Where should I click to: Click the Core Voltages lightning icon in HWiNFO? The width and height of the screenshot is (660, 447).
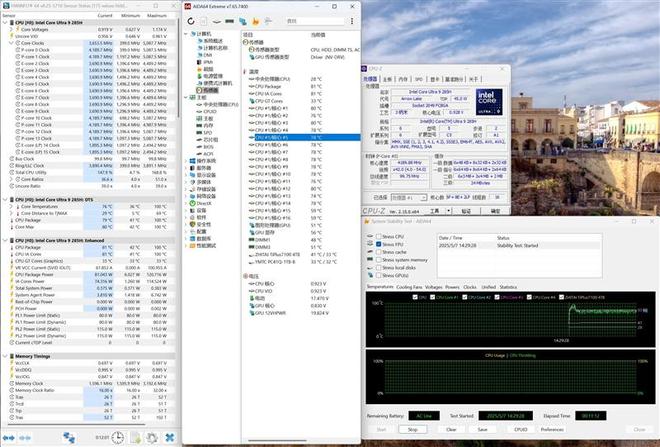pos(18,29)
